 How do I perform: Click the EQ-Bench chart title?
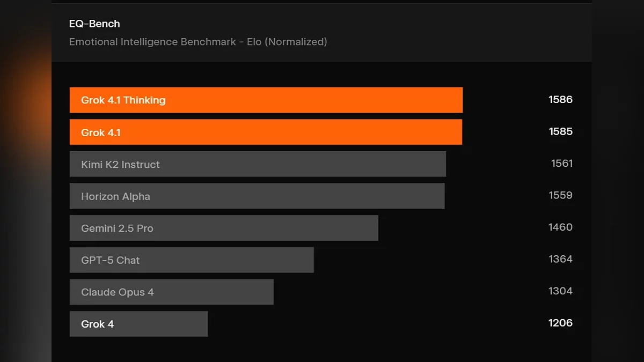tap(94, 24)
